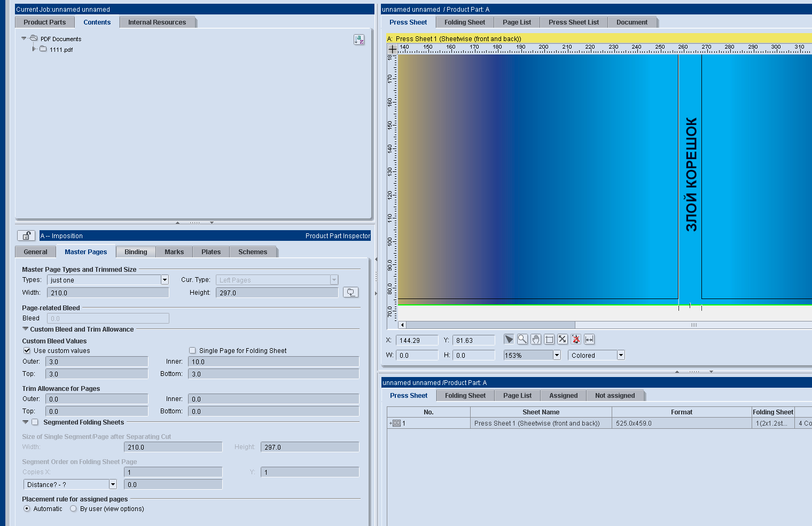812x526 pixels.
Task: Select By user (view options) radio button
Action: [x=73, y=508]
